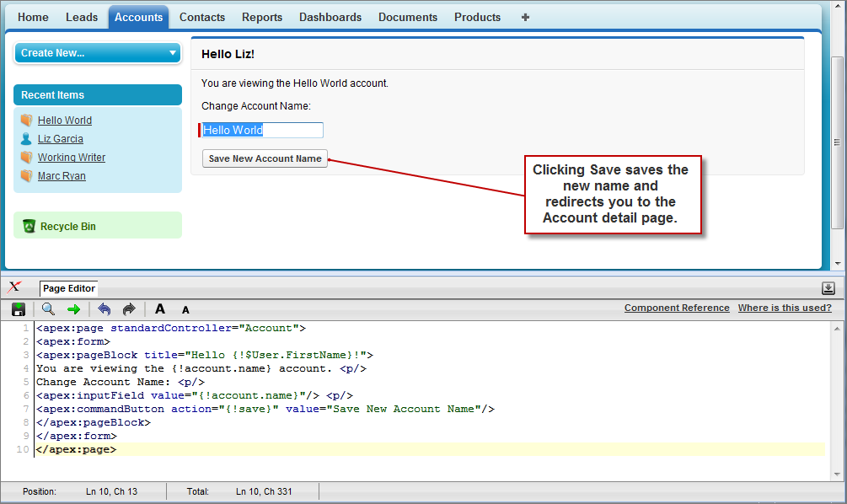Screen dimensions: 847x504
Task: Undo the last edit using the undo icon
Action: [x=105, y=308]
